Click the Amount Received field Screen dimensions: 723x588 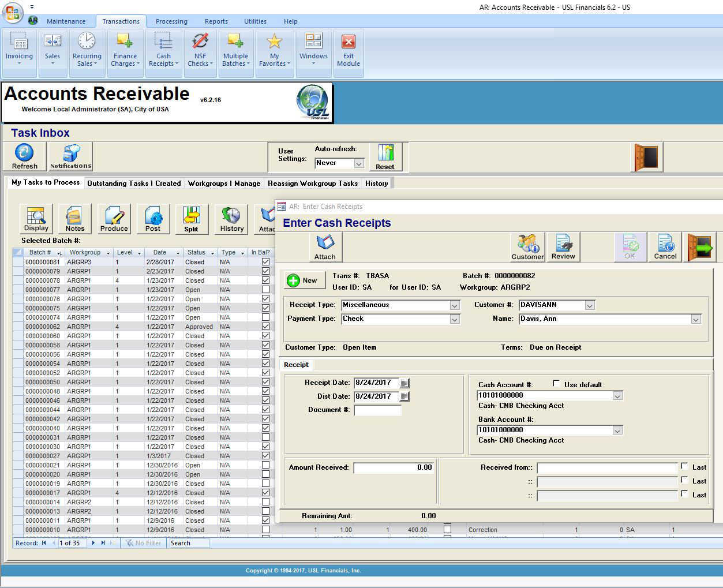[x=394, y=467]
